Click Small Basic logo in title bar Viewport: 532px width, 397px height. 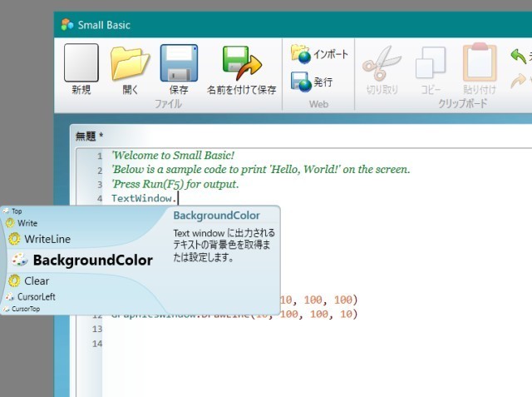point(67,25)
